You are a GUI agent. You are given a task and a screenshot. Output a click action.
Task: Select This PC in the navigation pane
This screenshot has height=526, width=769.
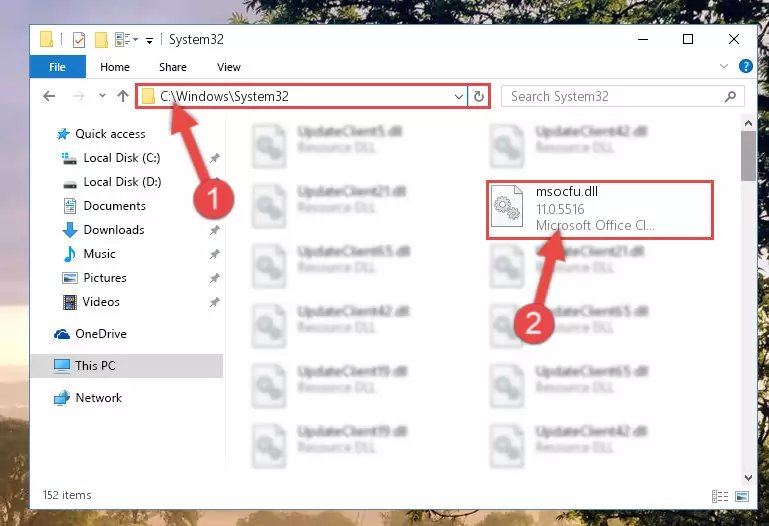pyautogui.click(x=127, y=366)
